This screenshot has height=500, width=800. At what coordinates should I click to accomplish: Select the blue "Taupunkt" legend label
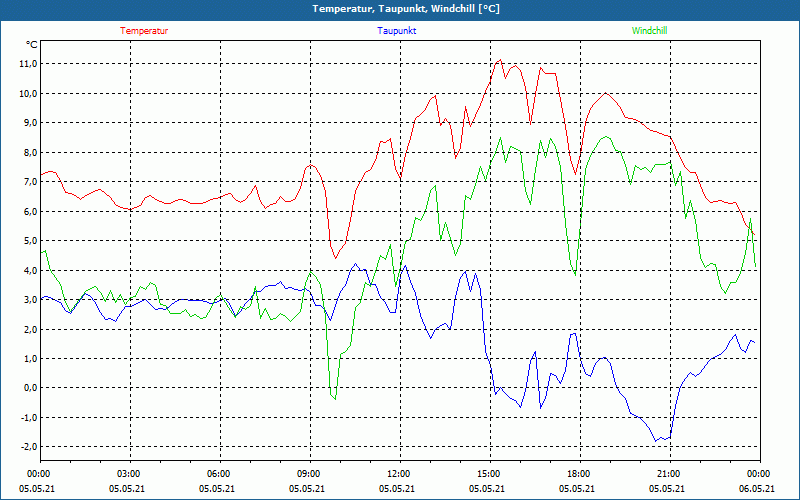tap(396, 31)
